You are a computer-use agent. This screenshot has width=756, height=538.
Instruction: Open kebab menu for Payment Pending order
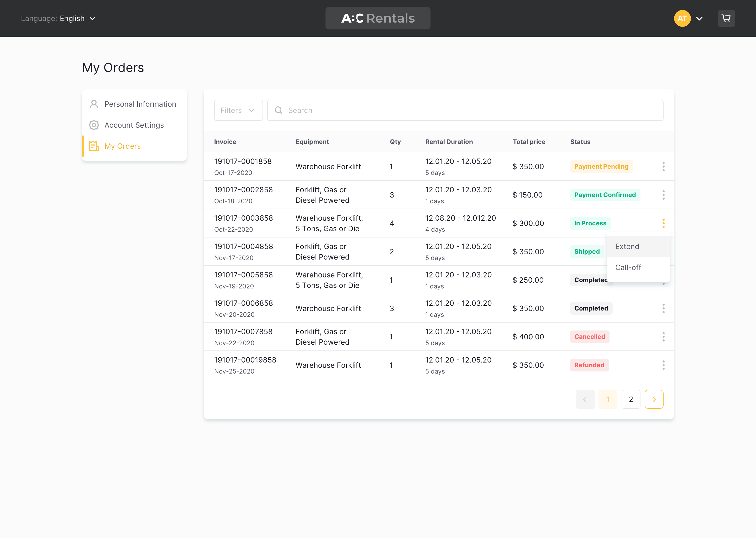point(663,167)
